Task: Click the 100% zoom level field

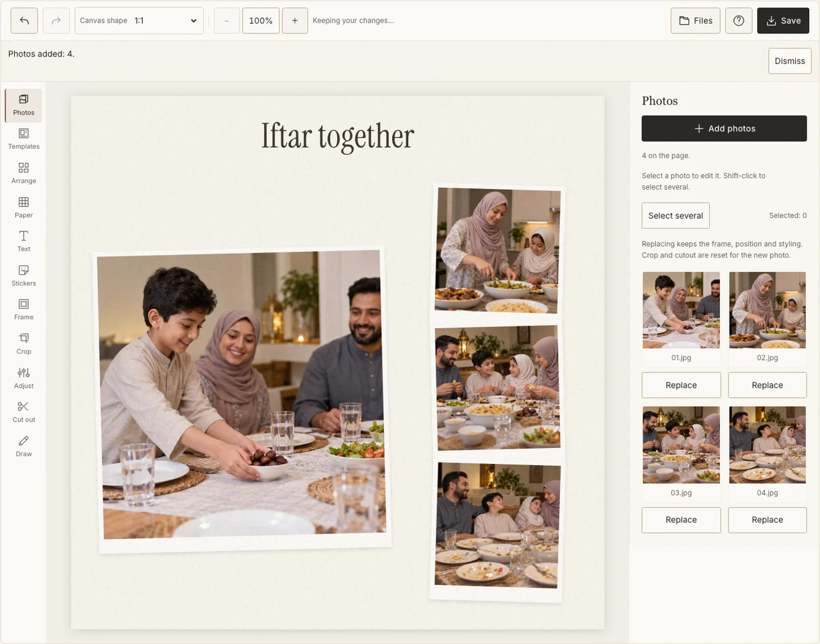Action: point(261,21)
